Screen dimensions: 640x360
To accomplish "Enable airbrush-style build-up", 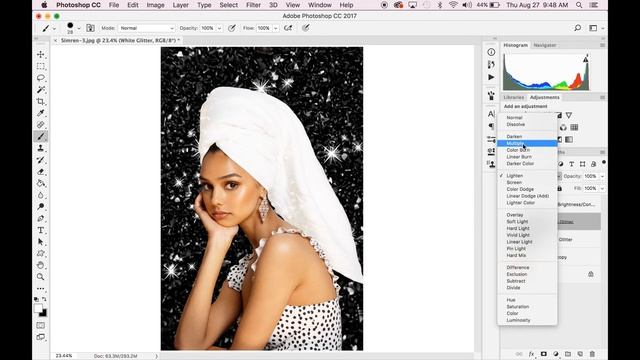I will [x=288, y=28].
